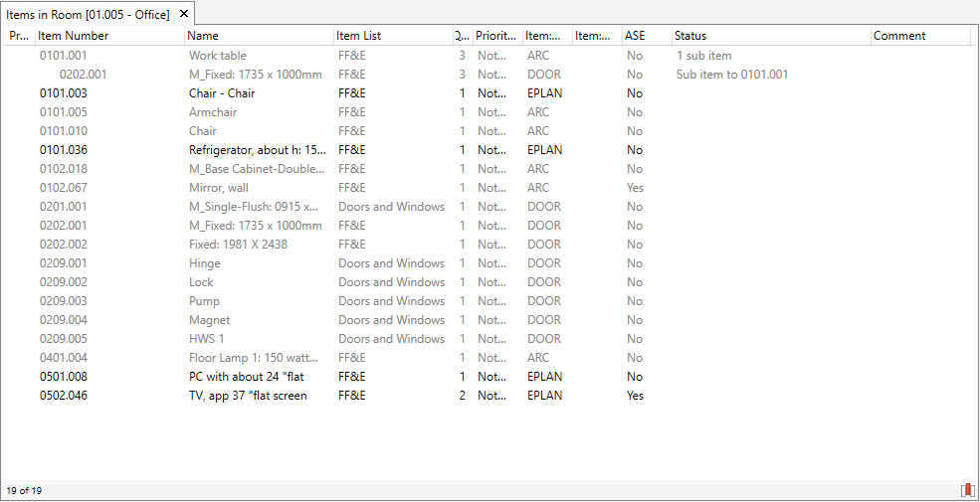Select the Items in Room [01.005 - Office] tab
The image size is (980, 502).
(88, 14)
